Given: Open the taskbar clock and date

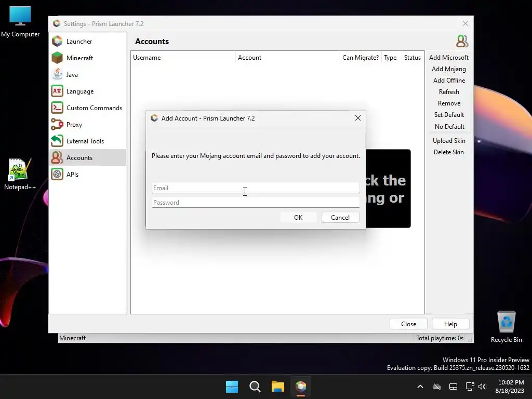Looking at the screenshot, I should click(510, 387).
